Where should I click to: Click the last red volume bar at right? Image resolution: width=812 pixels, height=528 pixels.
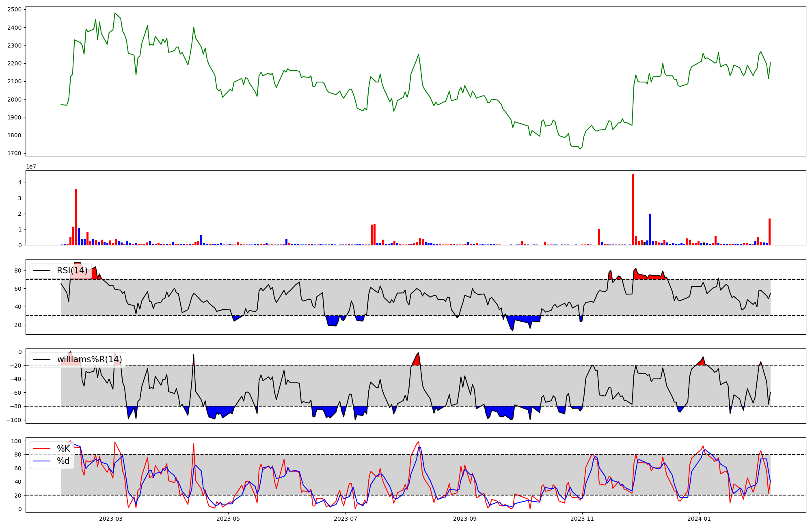click(769, 232)
